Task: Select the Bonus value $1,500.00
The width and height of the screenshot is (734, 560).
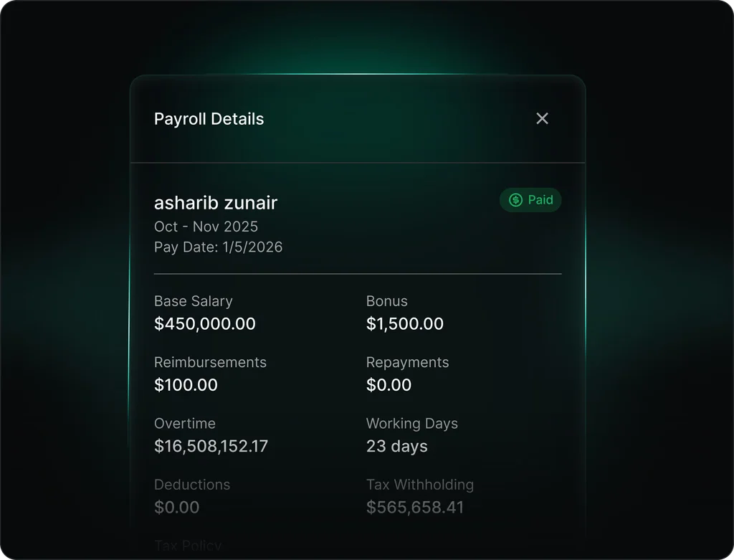Action: point(404,323)
